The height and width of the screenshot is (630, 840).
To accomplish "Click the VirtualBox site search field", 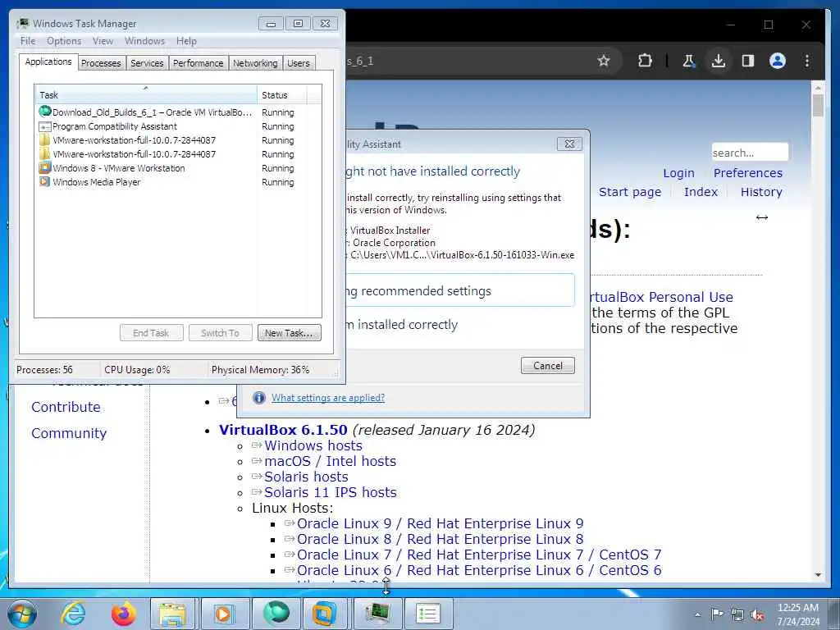I will coord(750,152).
